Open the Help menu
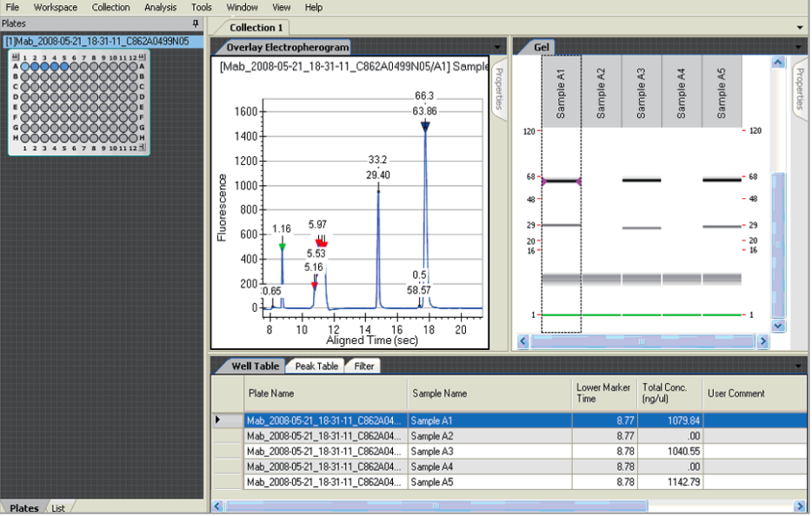 click(313, 7)
